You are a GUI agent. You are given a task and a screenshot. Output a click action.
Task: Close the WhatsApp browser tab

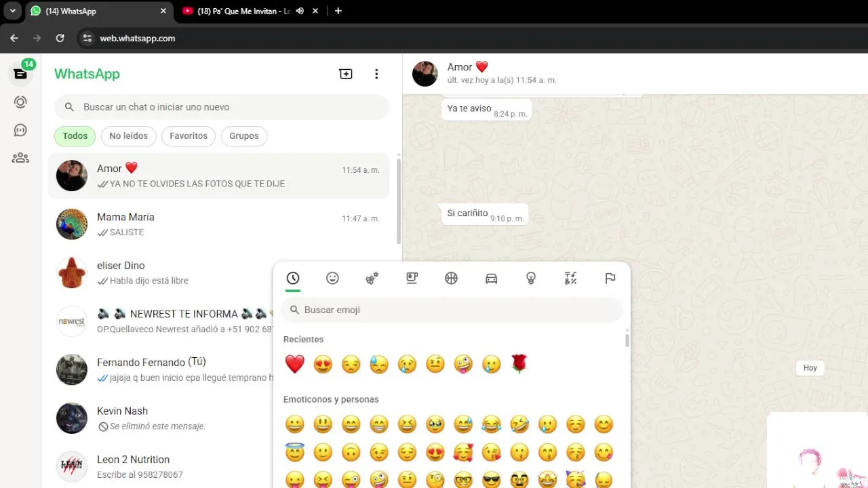pyautogui.click(x=163, y=11)
